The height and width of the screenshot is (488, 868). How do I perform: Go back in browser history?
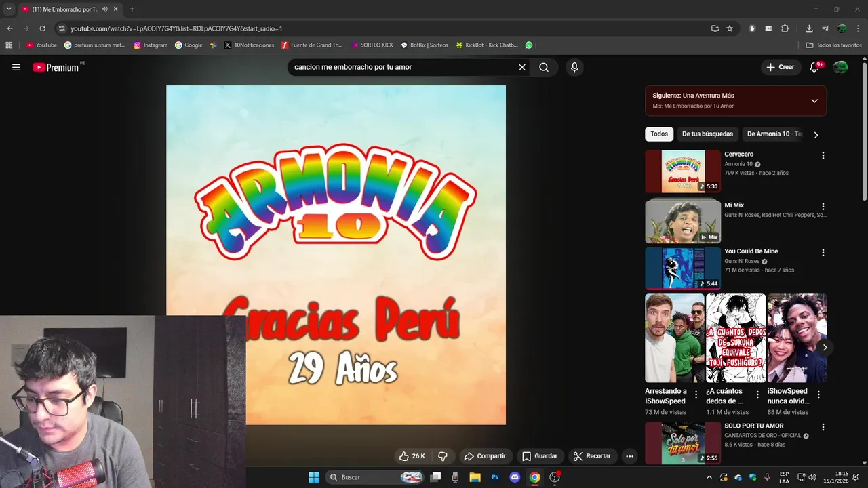(9, 28)
